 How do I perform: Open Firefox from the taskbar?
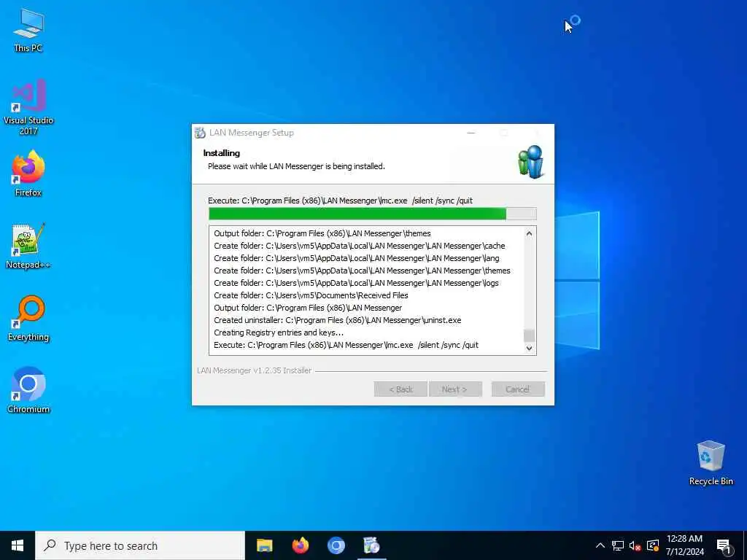point(300,545)
